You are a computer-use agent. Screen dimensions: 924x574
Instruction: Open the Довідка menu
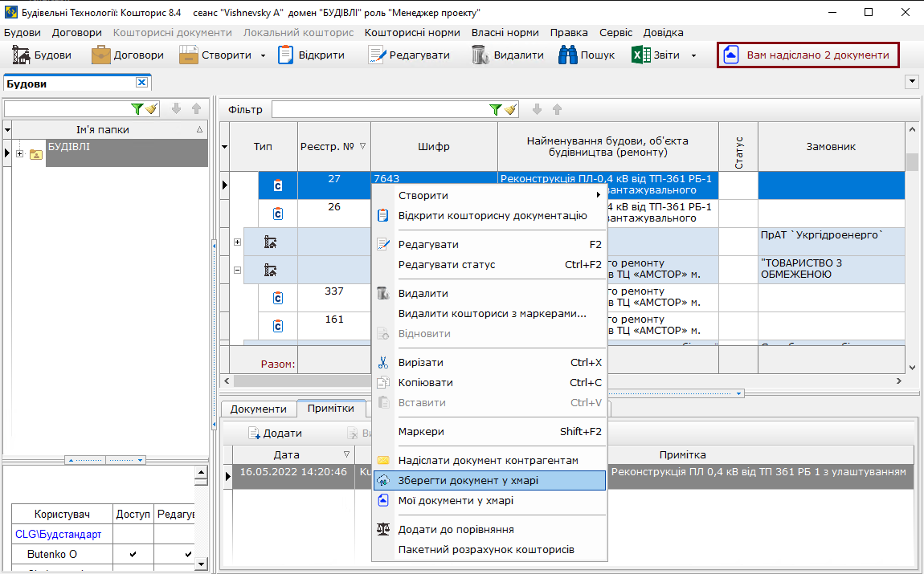(664, 32)
